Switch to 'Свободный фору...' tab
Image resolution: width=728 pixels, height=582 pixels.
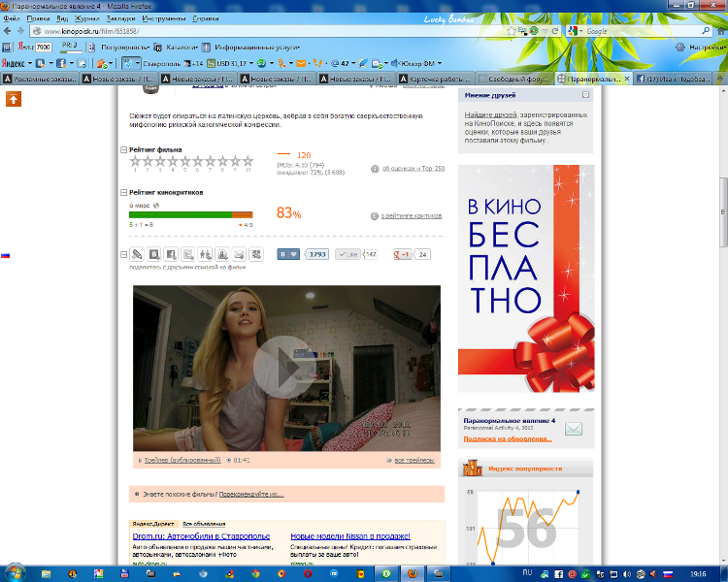click(514, 79)
